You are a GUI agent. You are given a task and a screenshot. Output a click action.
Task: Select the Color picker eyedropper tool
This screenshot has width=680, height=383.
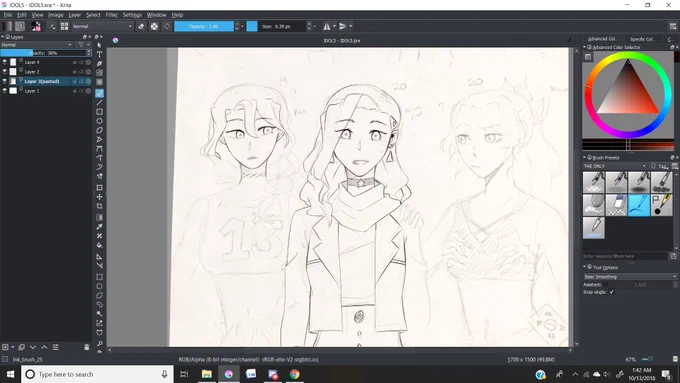tap(99, 226)
